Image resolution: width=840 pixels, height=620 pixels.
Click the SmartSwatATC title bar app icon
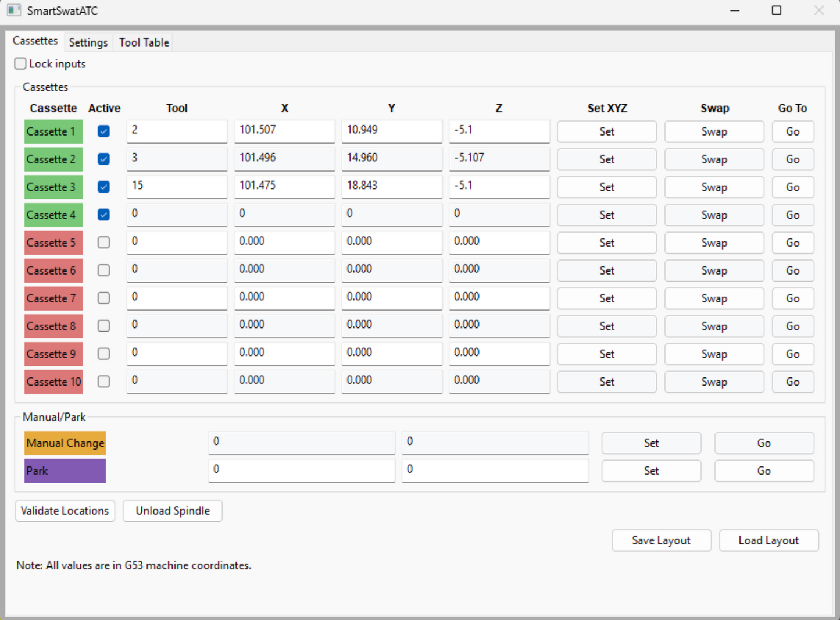click(14, 10)
